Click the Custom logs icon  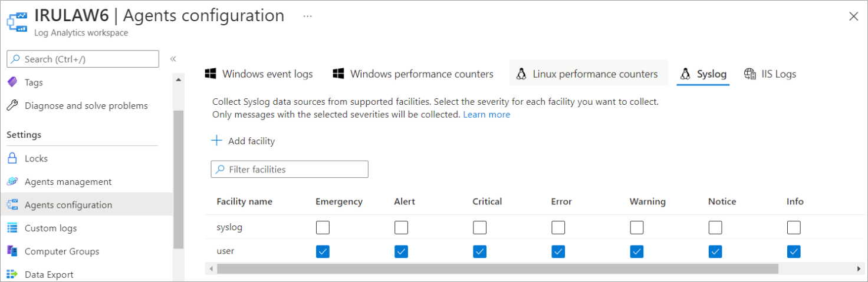click(12, 228)
